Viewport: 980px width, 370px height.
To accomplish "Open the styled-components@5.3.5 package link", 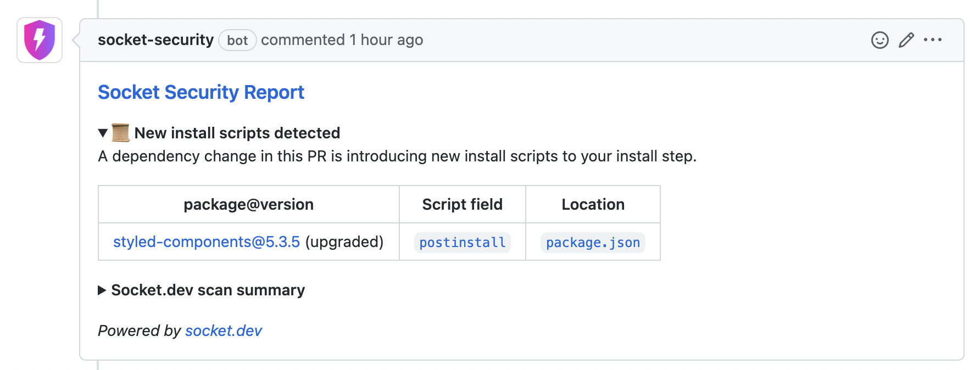I will [207, 242].
